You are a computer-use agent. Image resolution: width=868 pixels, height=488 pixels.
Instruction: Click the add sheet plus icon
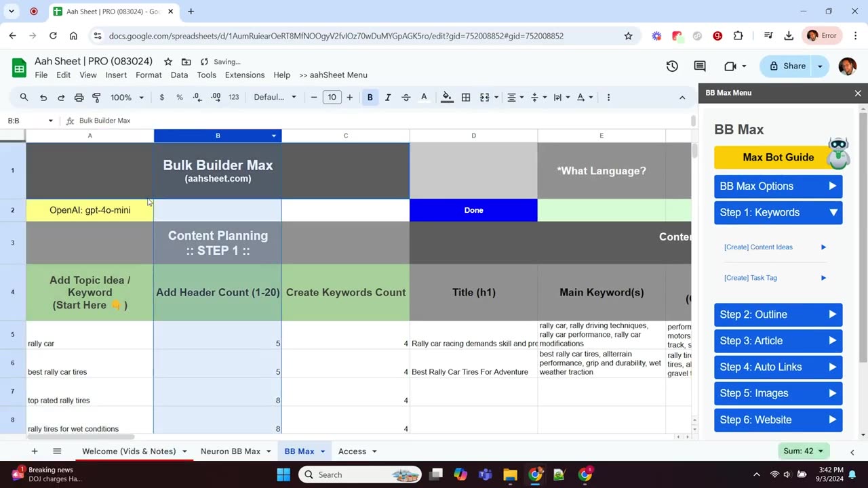34,451
